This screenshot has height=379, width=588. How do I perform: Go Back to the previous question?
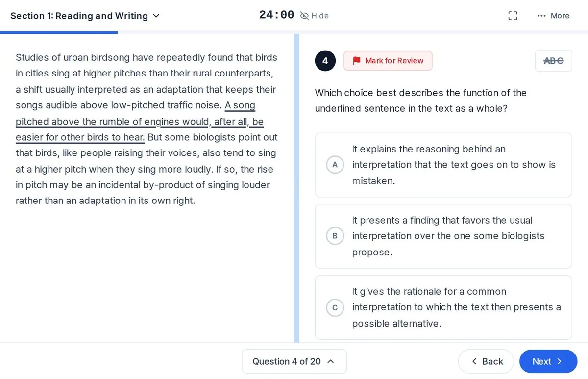[486, 361]
